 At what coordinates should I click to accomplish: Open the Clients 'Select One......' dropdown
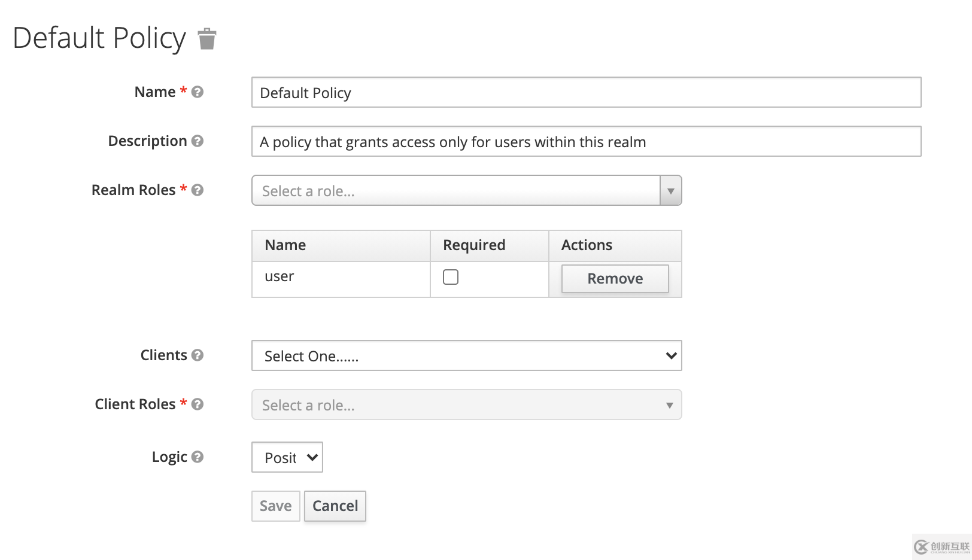[x=467, y=356]
